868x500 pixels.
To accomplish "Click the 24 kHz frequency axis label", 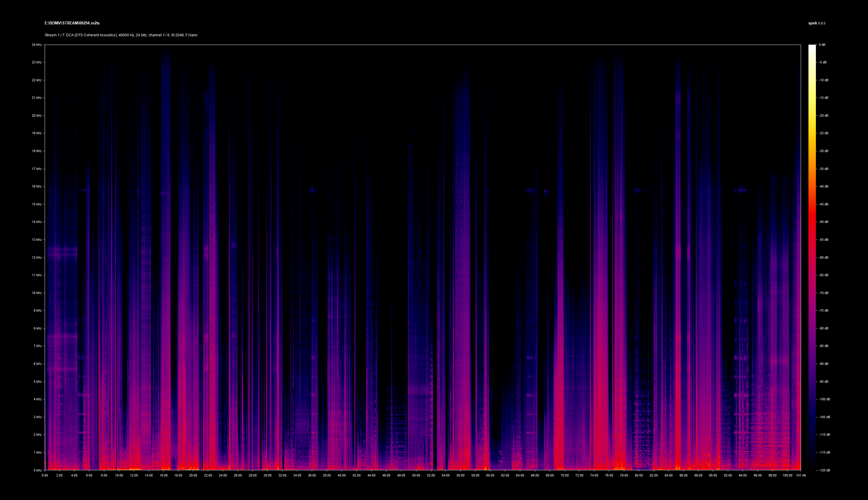I will pyautogui.click(x=37, y=45).
